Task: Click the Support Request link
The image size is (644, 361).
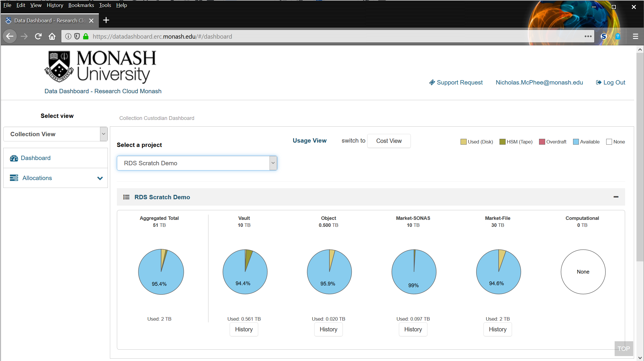Action: click(x=456, y=82)
